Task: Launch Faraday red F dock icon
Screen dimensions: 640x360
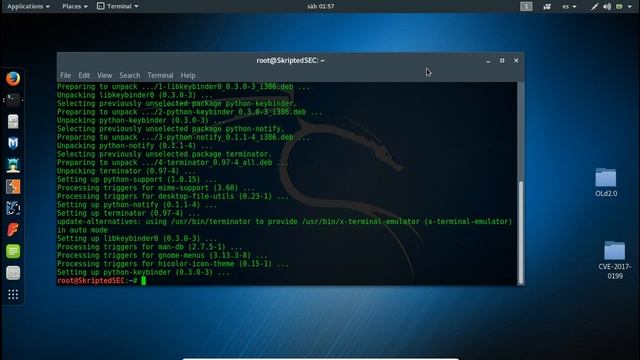Action: (x=13, y=230)
